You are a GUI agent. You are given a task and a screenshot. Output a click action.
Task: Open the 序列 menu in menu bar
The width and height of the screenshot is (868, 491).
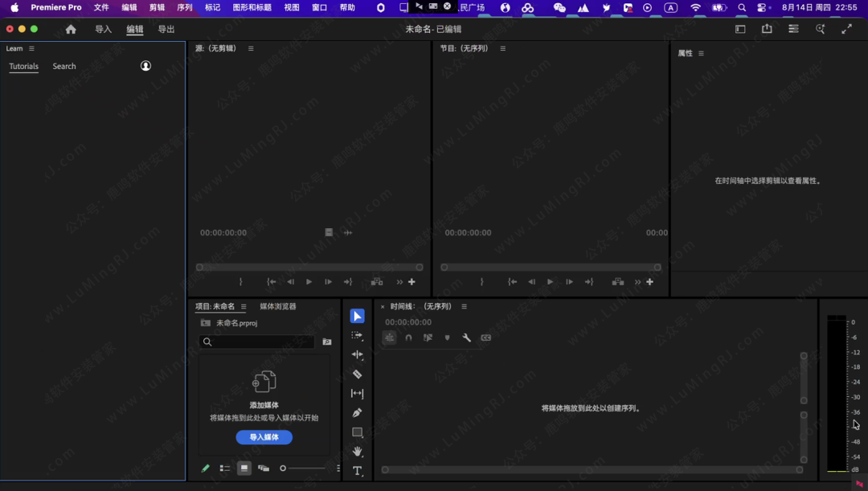(x=184, y=7)
